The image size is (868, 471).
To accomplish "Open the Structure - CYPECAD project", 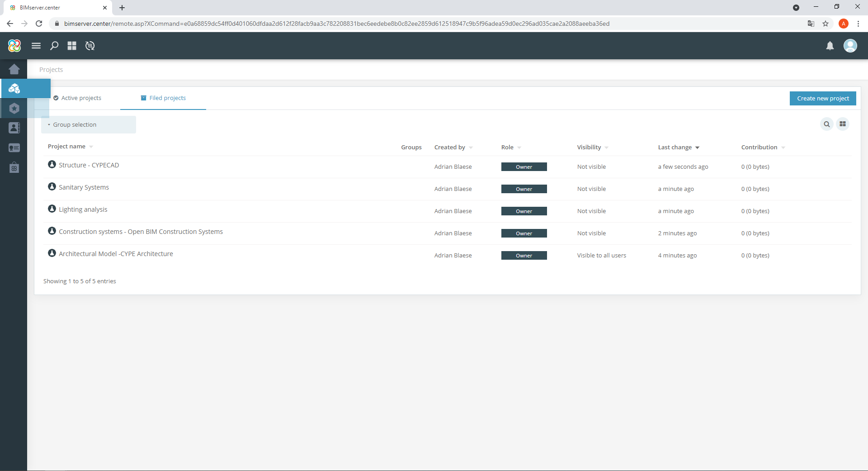I will [89, 165].
